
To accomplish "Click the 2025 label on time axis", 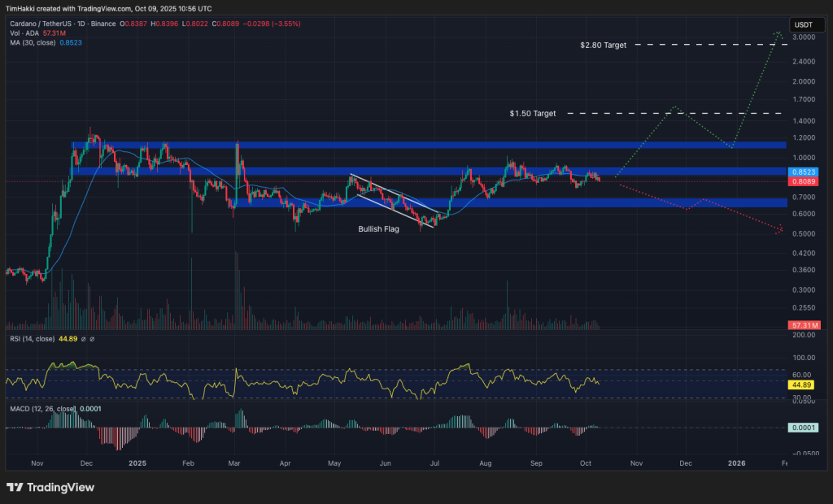I will [137, 463].
